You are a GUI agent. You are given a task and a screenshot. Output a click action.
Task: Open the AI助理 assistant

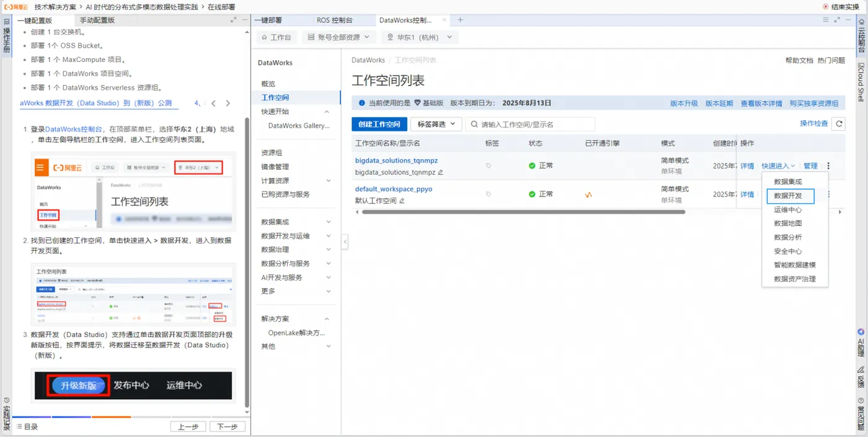(x=861, y=343)
